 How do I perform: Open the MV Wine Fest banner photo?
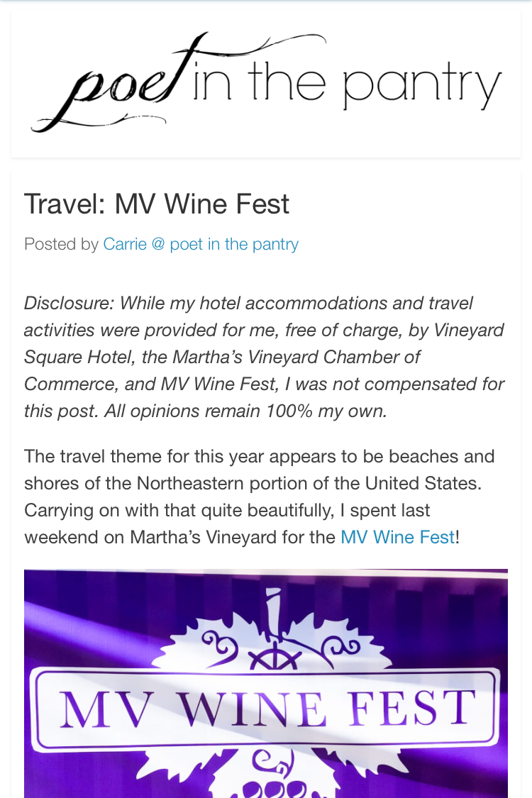266,683
